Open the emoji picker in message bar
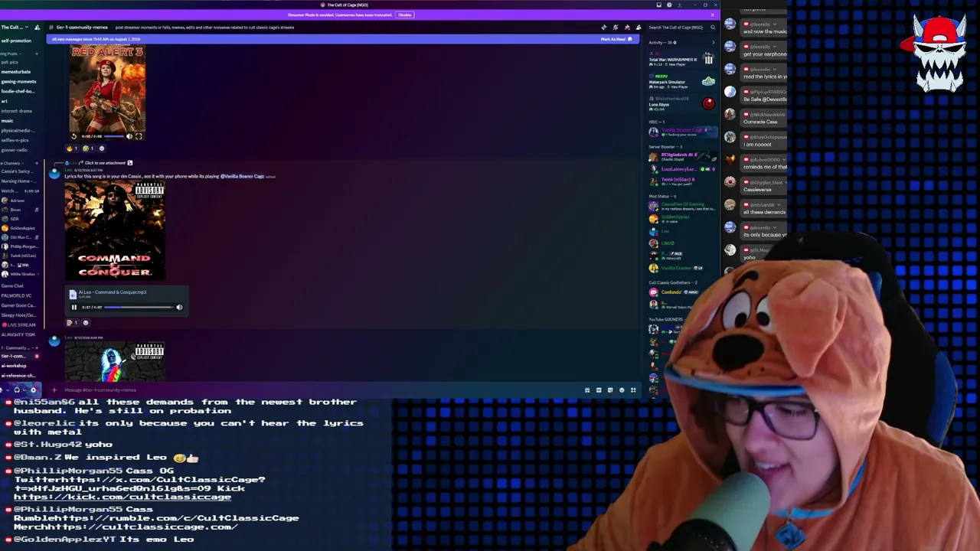The image size is (980, 551). pyautogui.click(x=622, y=390)
